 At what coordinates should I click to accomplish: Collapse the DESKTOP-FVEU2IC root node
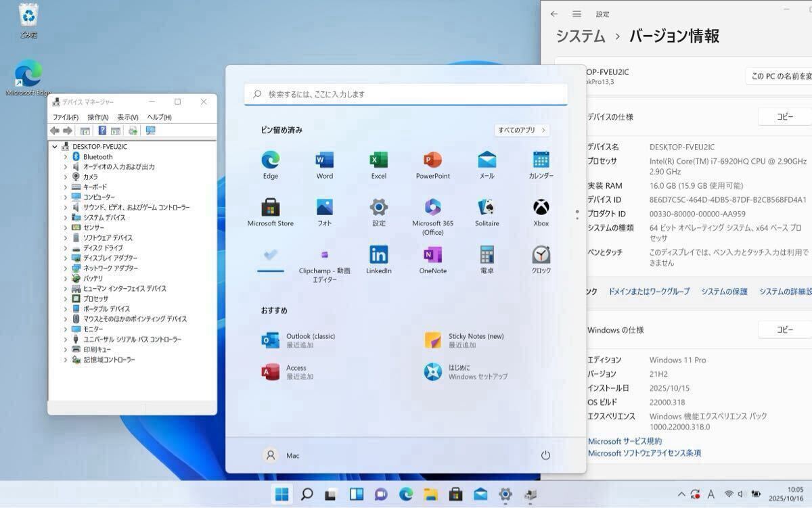[x=55, y=147]
